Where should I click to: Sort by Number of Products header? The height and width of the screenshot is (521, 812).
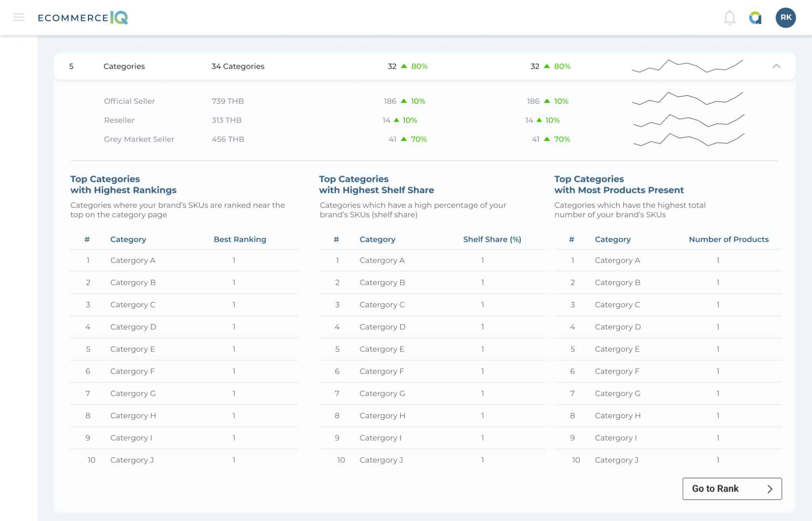(x=728, y=239)
